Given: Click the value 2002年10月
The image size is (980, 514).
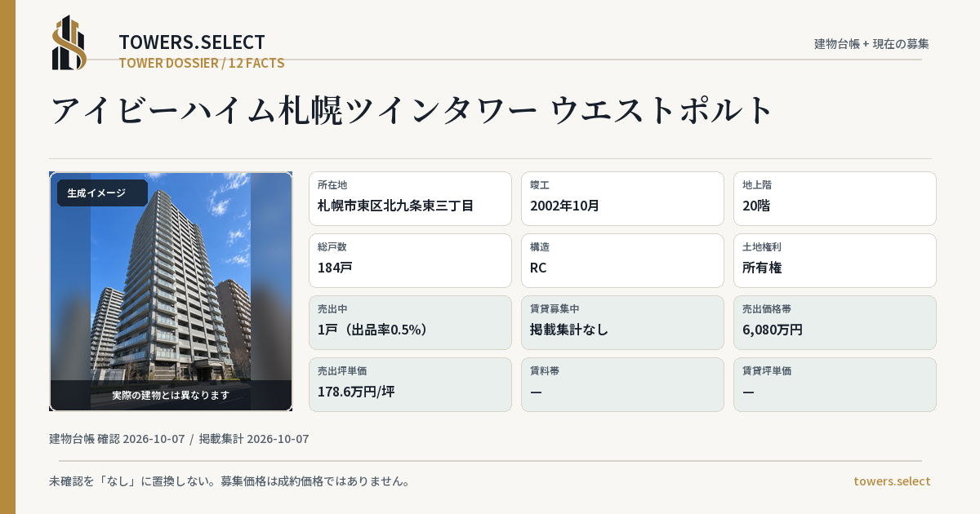Looking at the screenshot, I should [564, 206].
